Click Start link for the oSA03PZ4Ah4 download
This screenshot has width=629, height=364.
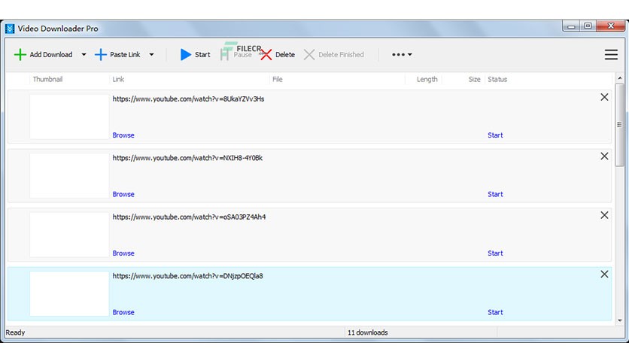(x=495, y=253)
